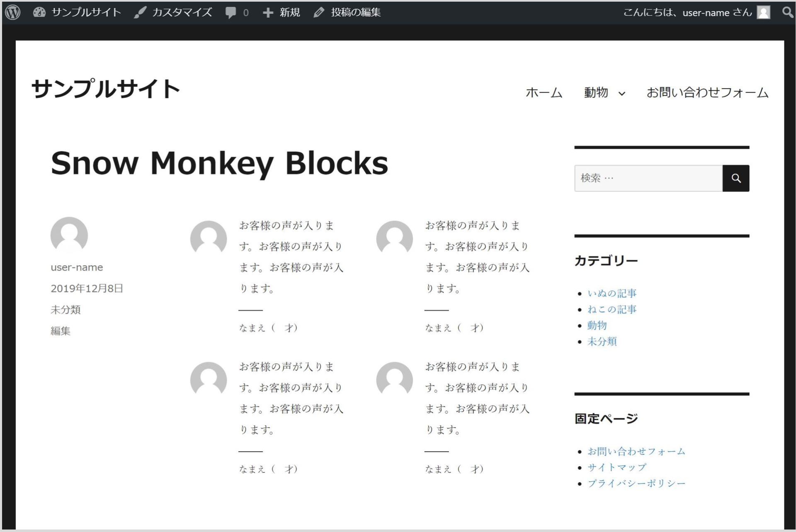Click the 新規 plus icon in admin bar
The width and height of the screenshot is (796, 532).
pos(269,12)
